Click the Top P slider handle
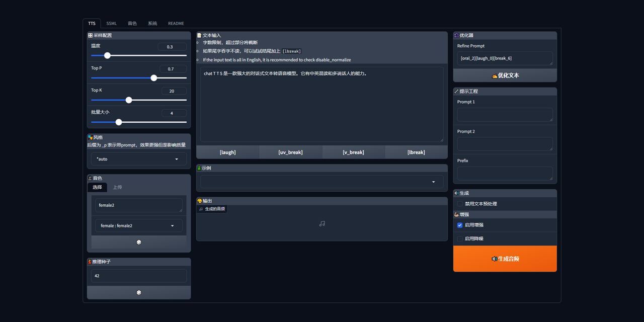The height and width of the screenshot is (322, 644). (x=154, y=78)
